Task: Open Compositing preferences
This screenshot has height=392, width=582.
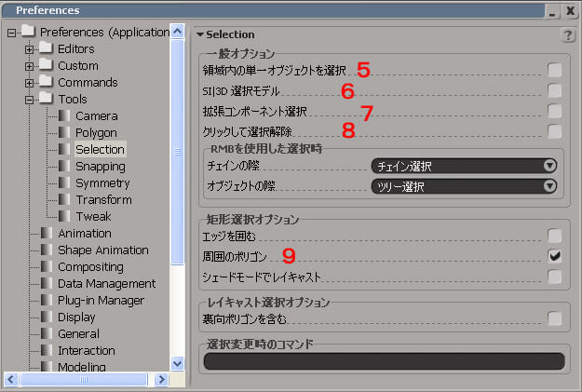Action: coord(90,267)
